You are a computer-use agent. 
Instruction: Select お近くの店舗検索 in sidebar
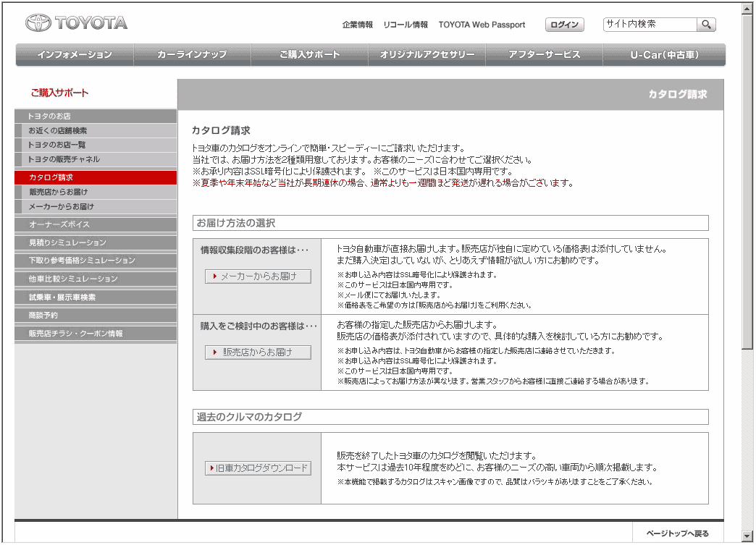[58, 131]
